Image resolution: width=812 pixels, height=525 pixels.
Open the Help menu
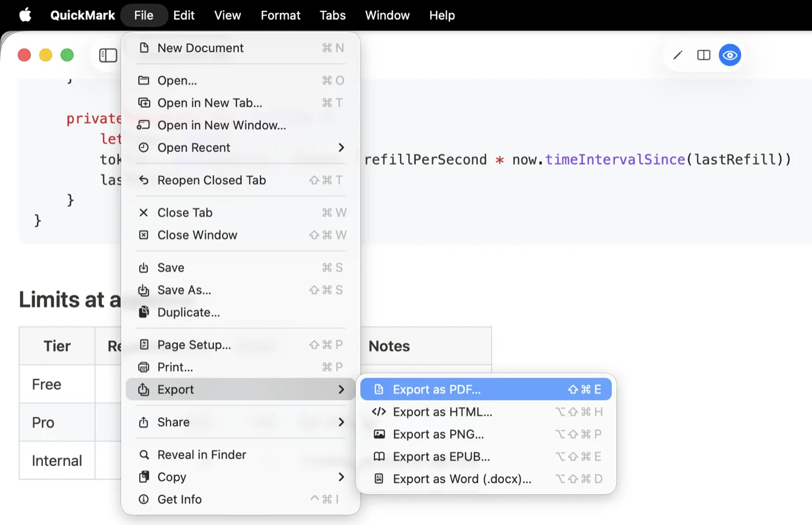pyautogui.click(x=442, y=15)
